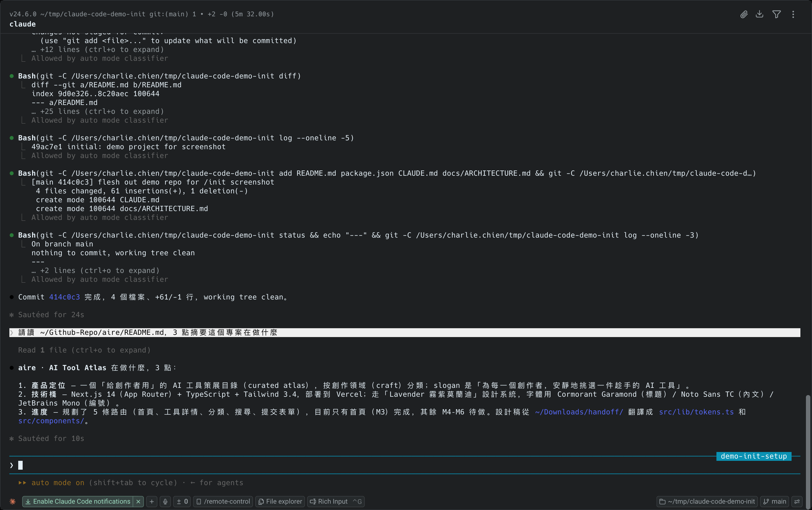Click the "On branch main" output line
Viewport: 812px width, 510px height.
click(62, 244)
